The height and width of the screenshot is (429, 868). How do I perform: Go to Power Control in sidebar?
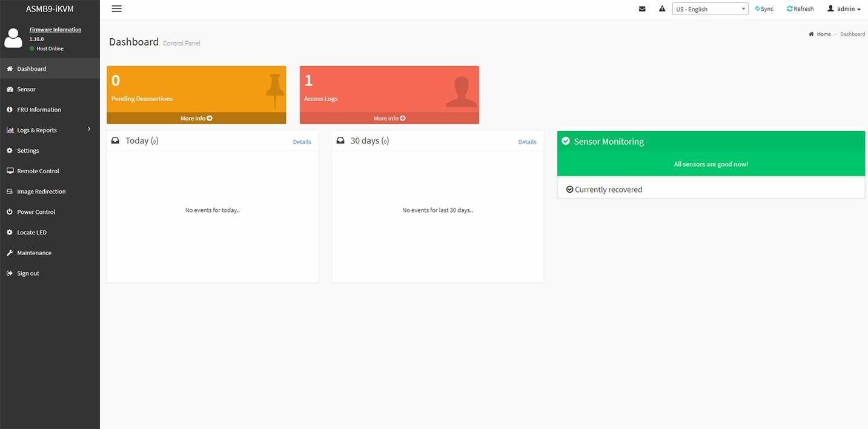click(x=36, y=212)
